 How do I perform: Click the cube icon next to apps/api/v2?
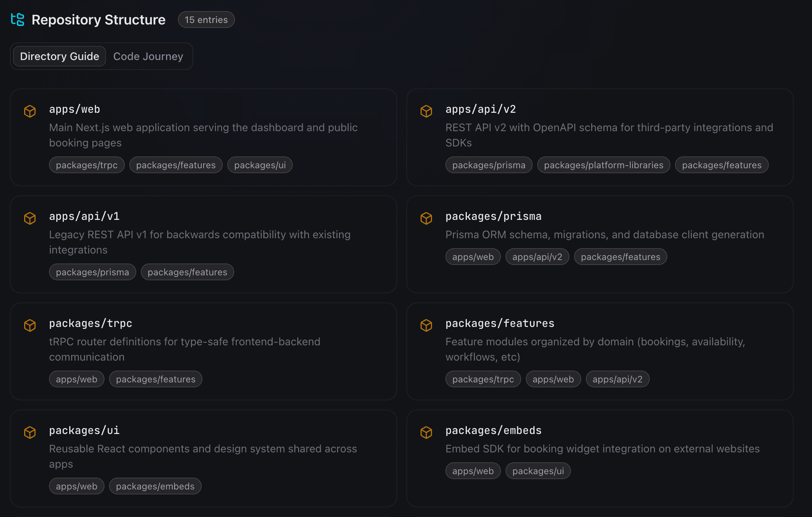[x=426, y=111]
